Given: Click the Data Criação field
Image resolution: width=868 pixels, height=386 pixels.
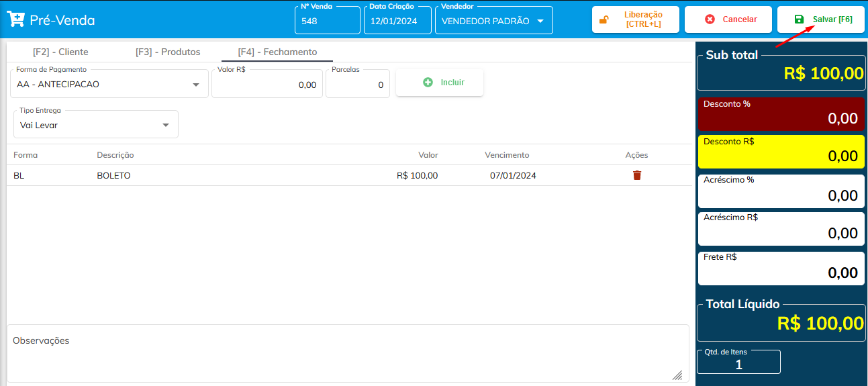Looking at the screenshot, I should click(397, 20).
